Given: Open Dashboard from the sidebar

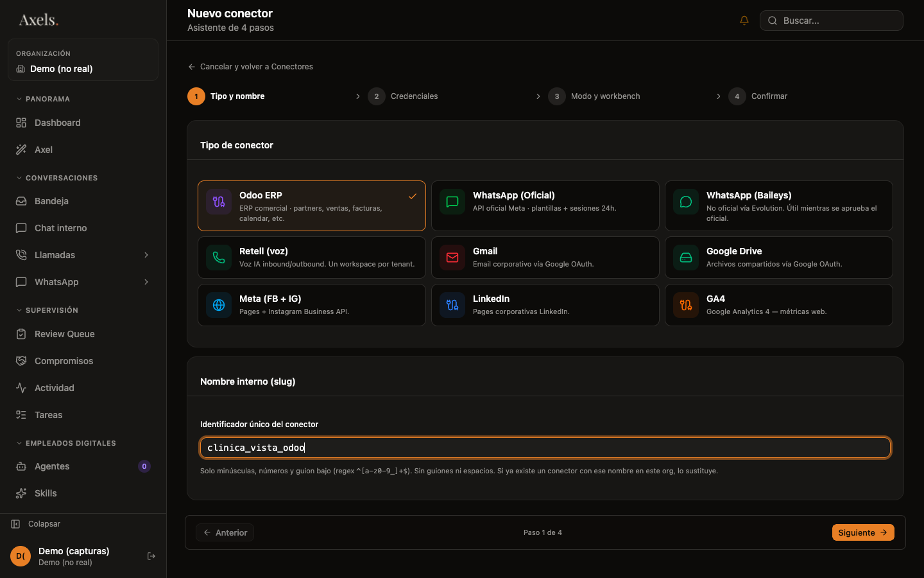Looking at the screenshot, I should click(83, 123).
